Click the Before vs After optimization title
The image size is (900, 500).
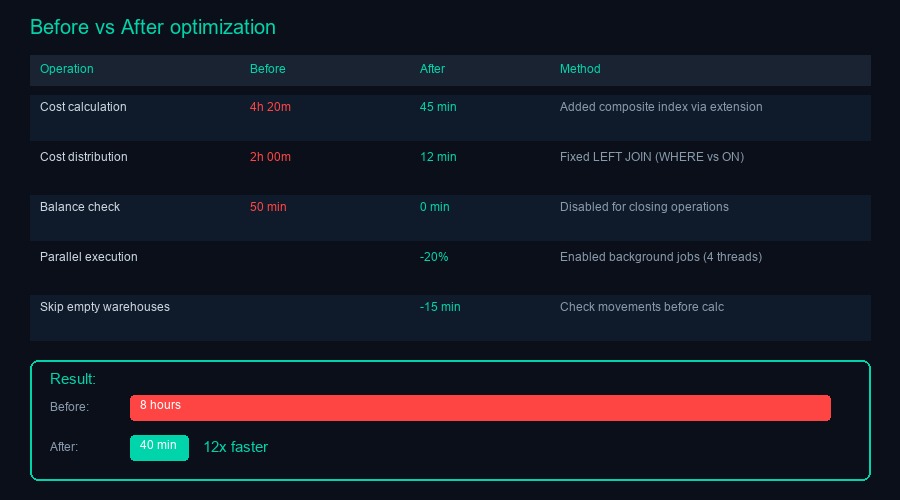[153, 27]
